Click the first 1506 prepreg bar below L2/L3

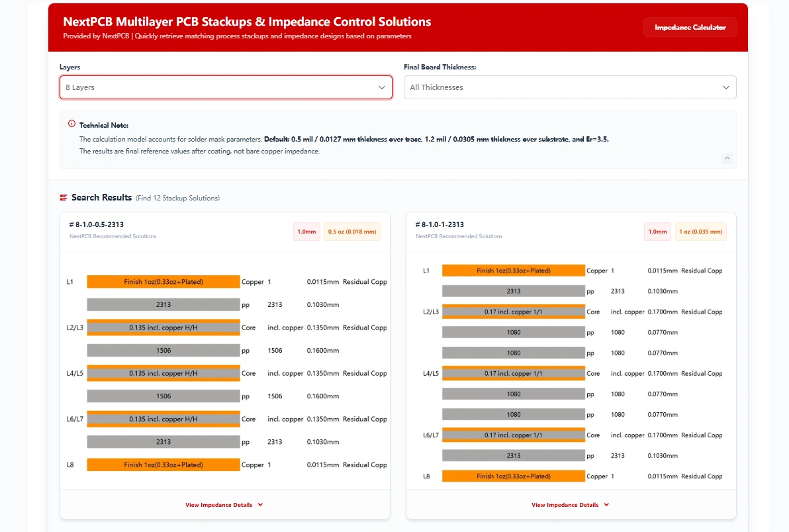(163, 351)
